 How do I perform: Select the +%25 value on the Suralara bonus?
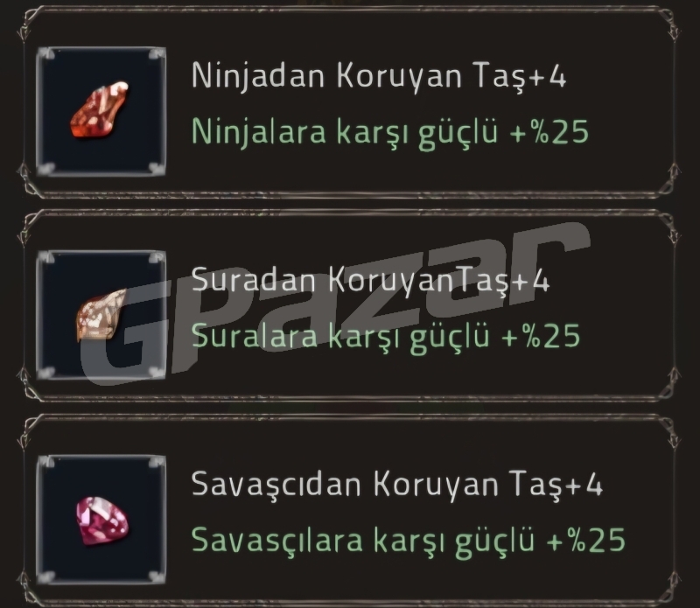[541, 336]
